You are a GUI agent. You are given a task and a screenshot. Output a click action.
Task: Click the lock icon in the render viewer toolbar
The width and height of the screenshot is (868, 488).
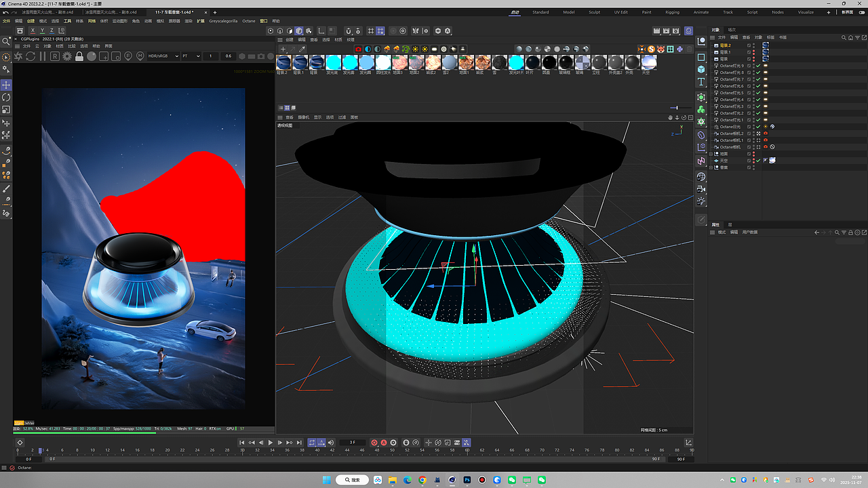(79, 57)
